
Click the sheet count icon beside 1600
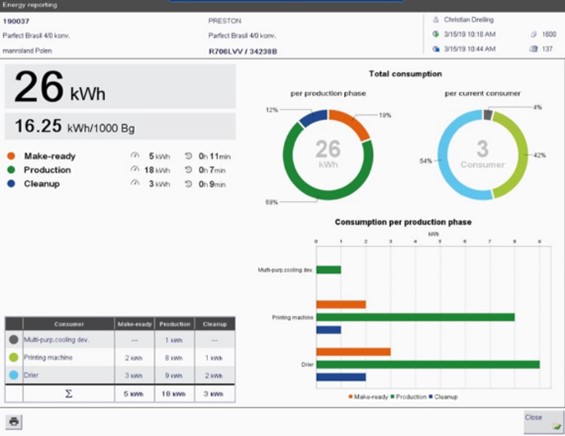534,35
